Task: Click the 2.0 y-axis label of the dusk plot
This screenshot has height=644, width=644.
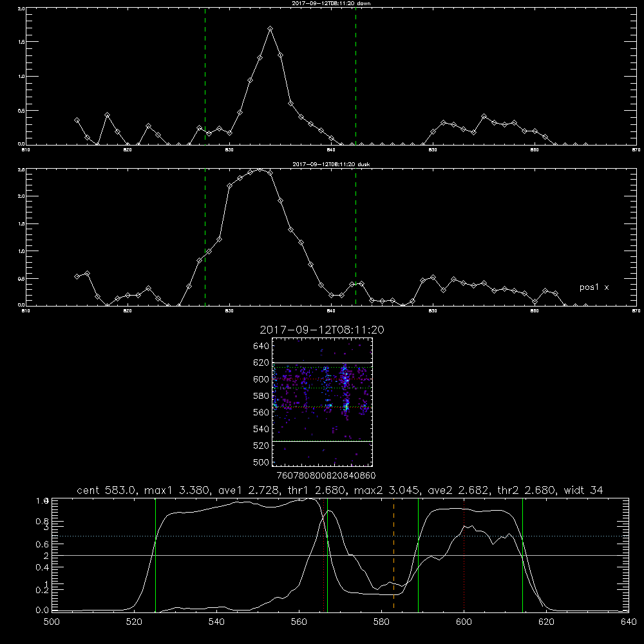Action: click(x=22, y=196)
